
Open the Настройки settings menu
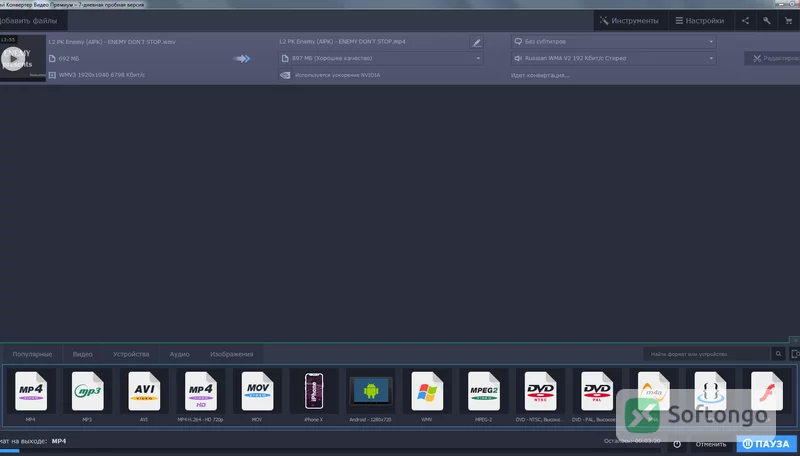click(700, 21)
